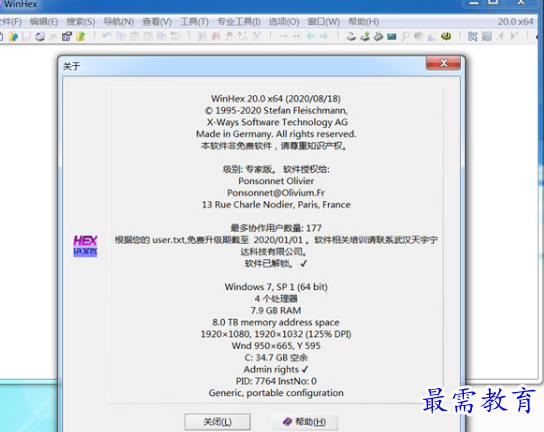This screenshot has height=432, width=544.
Task: Click the blue Forward arrow icon
Action: pos(324,36)
